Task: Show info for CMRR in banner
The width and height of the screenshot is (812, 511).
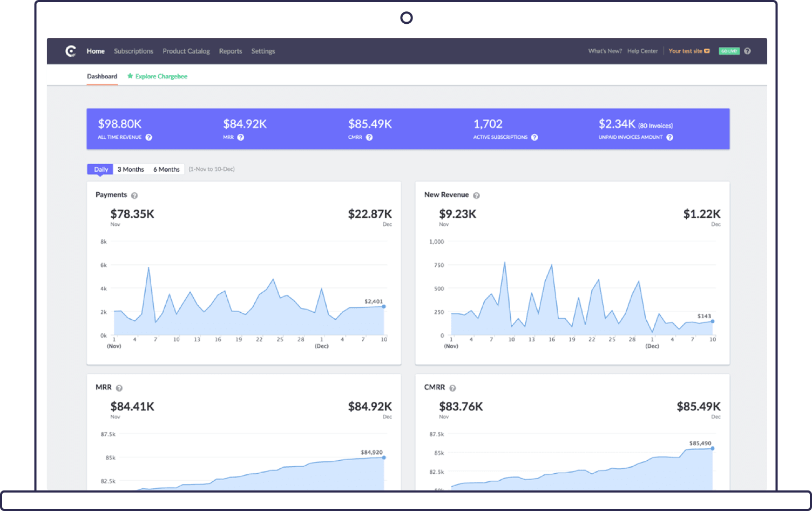Action: [369, 138]
